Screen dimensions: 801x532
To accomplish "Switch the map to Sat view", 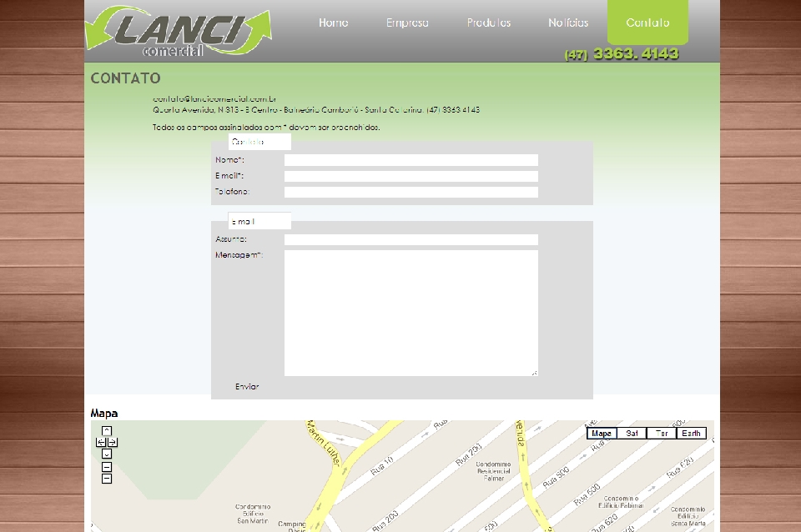I will 632,434.
